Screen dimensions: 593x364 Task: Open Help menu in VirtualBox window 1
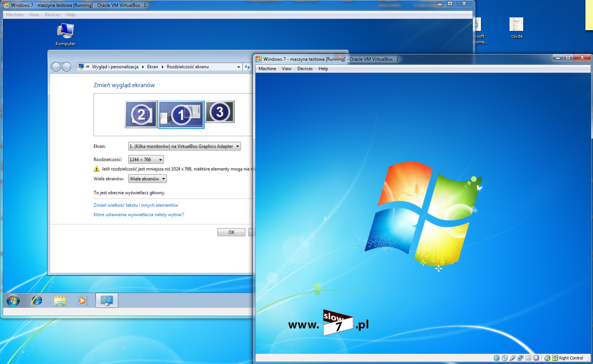click(x=71, y=15)
